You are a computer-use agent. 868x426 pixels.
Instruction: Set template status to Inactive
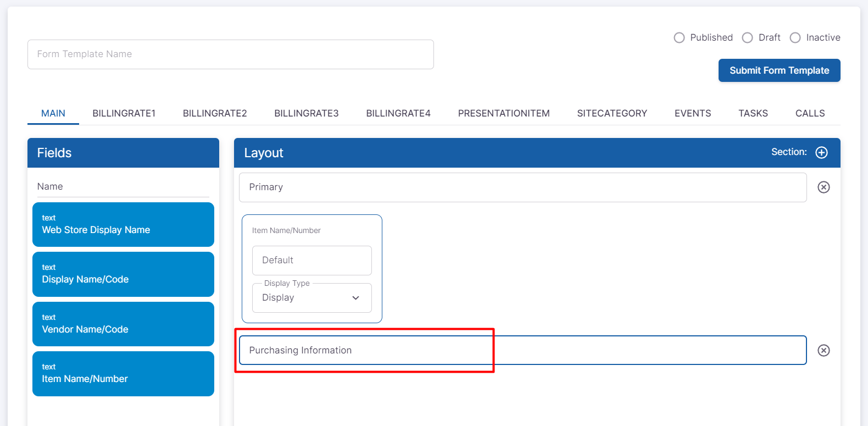click(x=795, y=38)
